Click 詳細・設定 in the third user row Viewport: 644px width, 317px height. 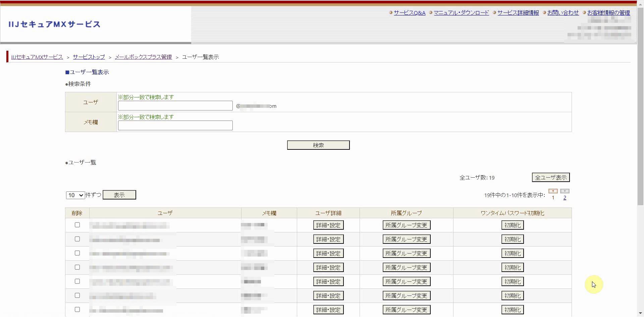tap(328, 253)
